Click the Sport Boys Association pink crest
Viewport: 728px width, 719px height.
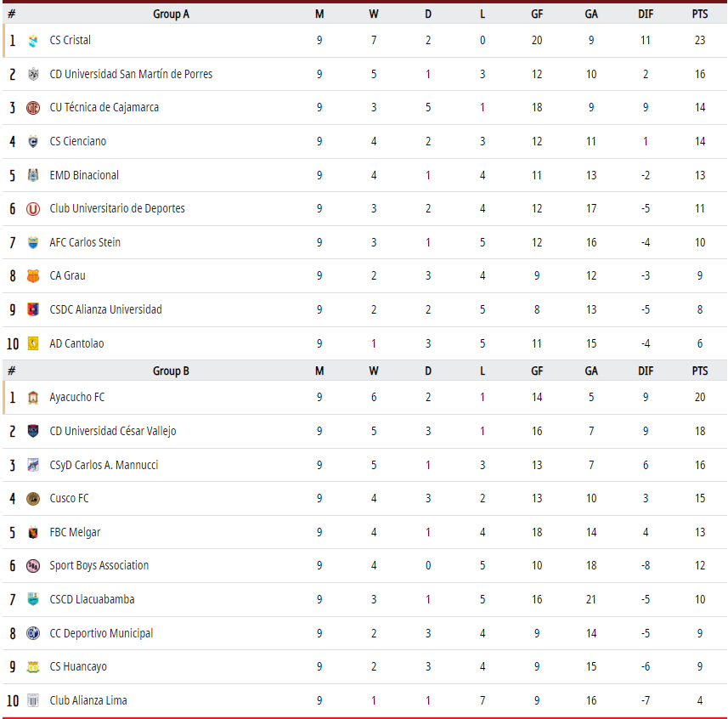[x=33, y=566]
